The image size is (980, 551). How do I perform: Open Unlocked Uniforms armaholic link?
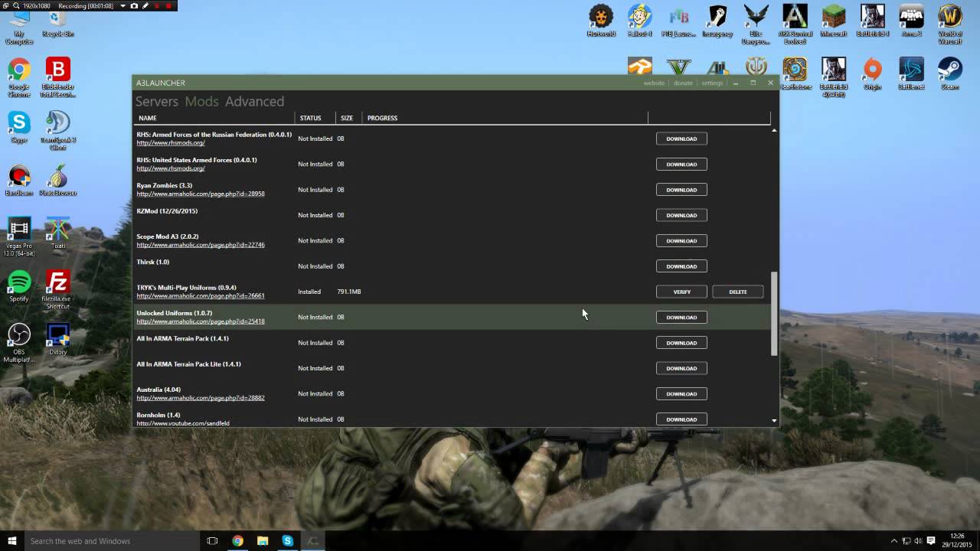201,321
